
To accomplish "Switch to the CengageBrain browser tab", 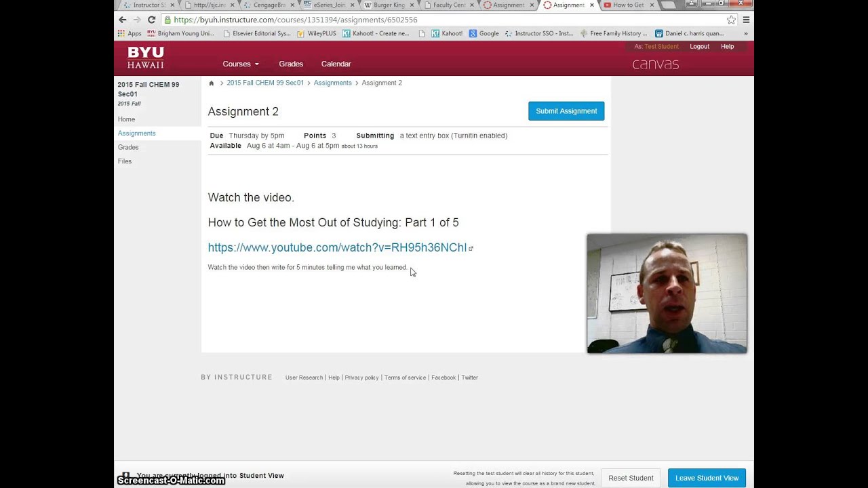I will pyautogui.click(x=269, y=5).
